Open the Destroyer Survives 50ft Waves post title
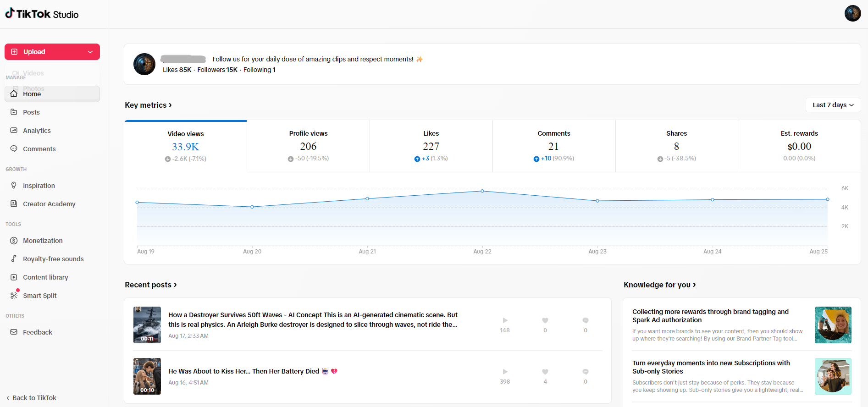868x407 pixels. click(x=313, y=319)
